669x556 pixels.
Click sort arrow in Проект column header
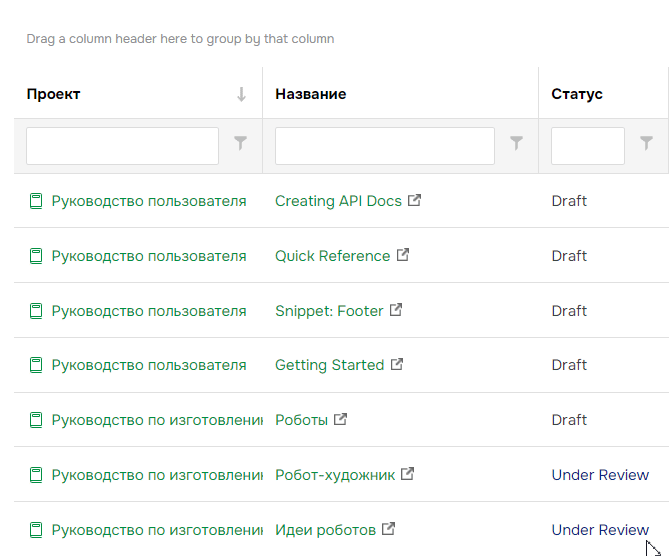[241, 94]
